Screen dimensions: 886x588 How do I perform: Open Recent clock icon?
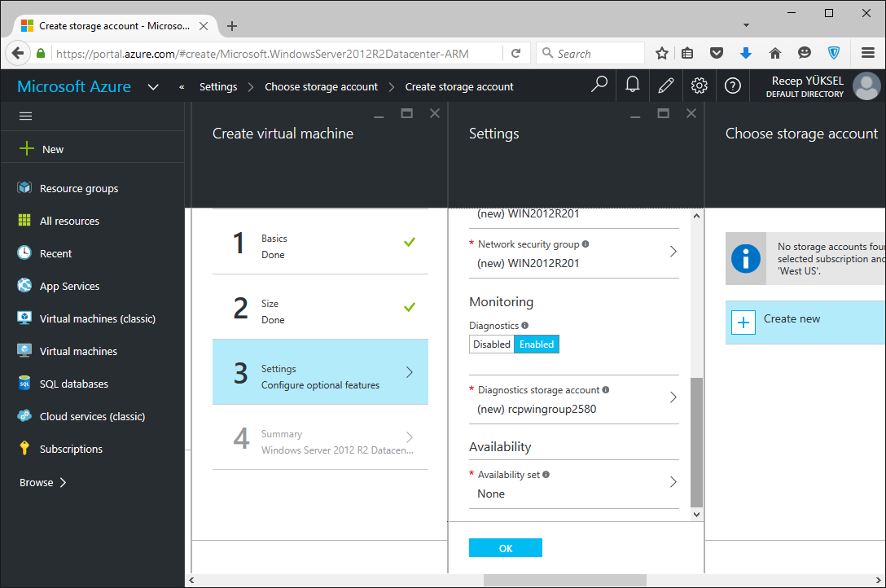(24, 252)
